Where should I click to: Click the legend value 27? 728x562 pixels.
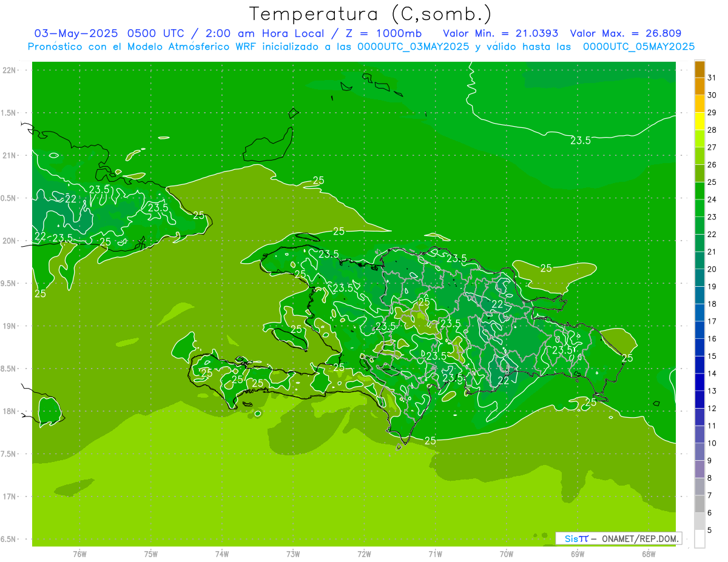click(712, 147)
